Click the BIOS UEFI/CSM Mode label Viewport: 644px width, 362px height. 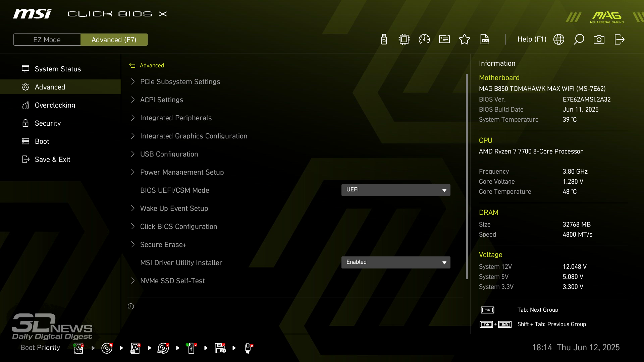point(174,190)
